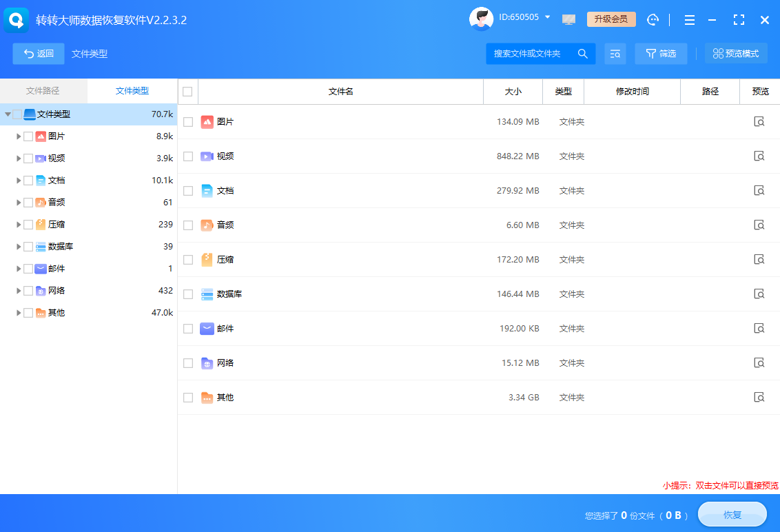Toggle the select-all checkbox in table header
This screenshot has height=532, width=780.
click(187, 92)
